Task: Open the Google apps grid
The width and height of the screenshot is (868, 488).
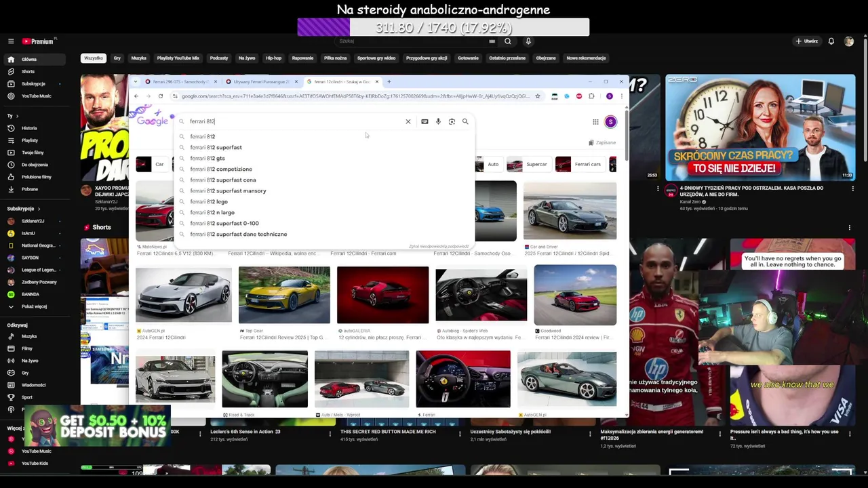Action: tap(595, 122)
